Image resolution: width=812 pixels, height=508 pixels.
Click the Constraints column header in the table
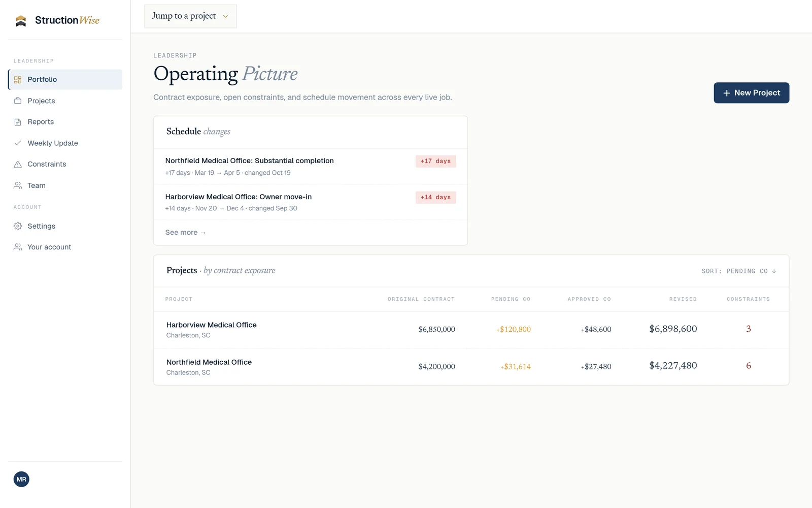coord(748,299)
